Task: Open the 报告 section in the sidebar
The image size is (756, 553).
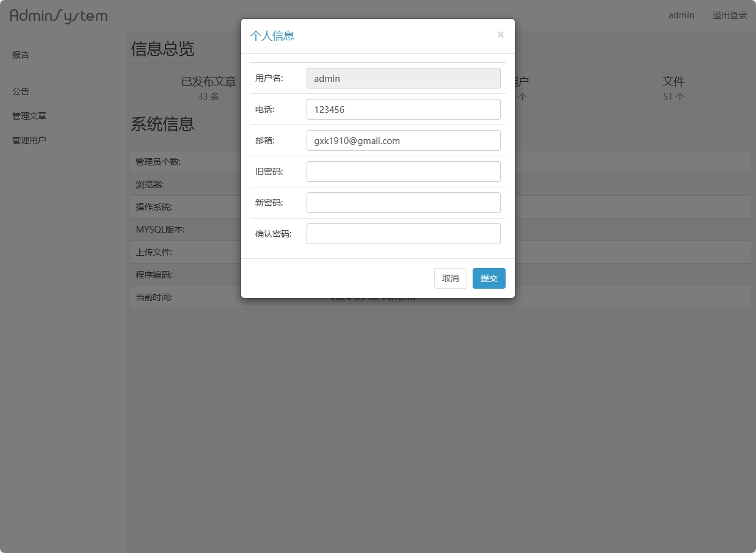Action: [21, 54]
